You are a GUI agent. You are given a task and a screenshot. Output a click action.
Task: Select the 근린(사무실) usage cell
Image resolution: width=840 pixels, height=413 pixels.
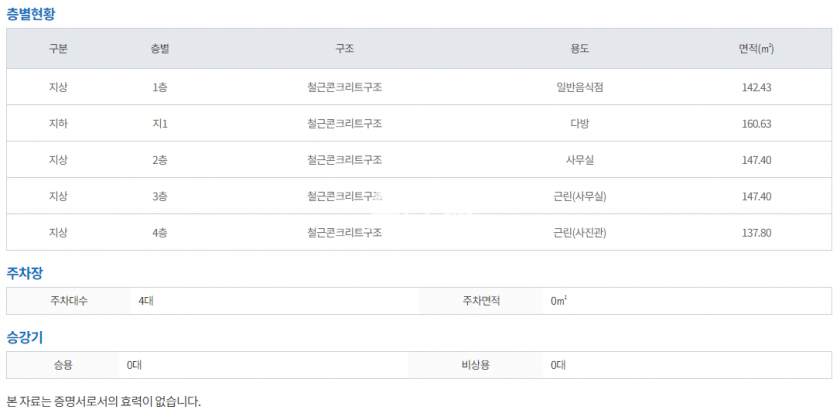[x=579, y=196]
